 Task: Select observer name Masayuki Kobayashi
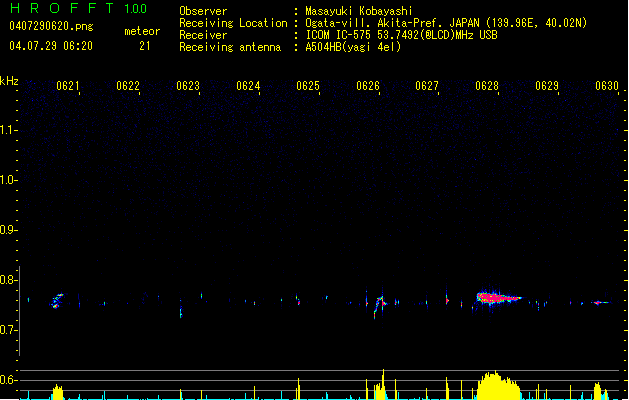(359, 11)
